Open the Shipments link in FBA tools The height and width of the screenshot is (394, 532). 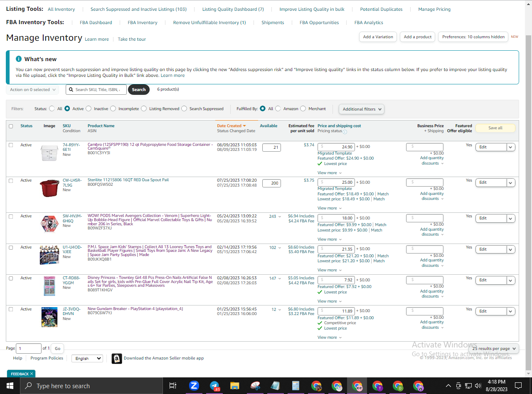(x=273, y=22)
